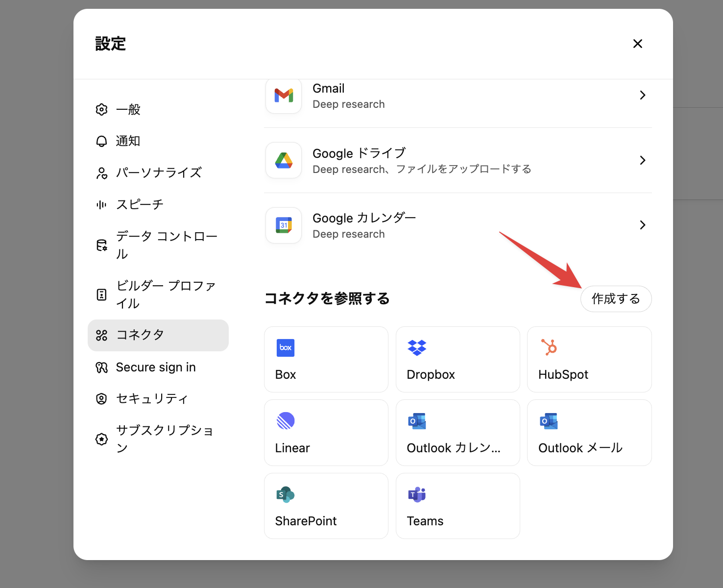Image resolution: width=723 pixels, height=588 pixels.
Task: Expand Gmail connector chevron
Action: click(643, 95)
